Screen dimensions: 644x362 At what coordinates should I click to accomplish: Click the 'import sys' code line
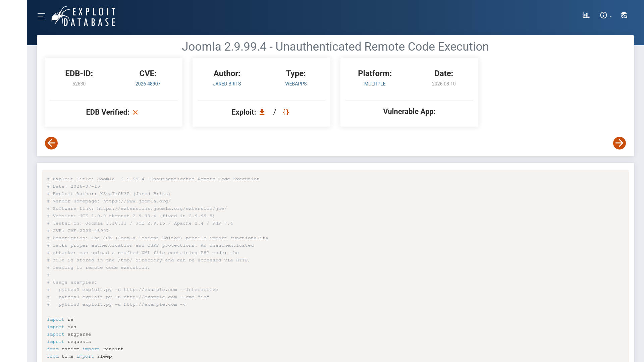pos(62,327)
